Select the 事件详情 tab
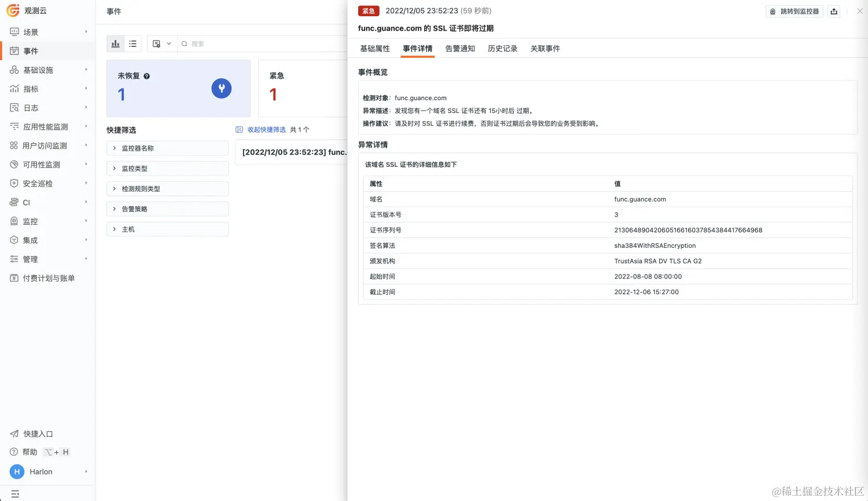The height and width of the screenshot is (501, 868). click(418, 49)
